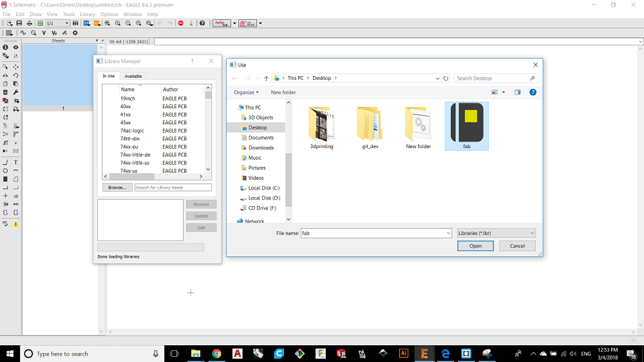
Task: Select the Info tool
Action: (x=5, y=47)
